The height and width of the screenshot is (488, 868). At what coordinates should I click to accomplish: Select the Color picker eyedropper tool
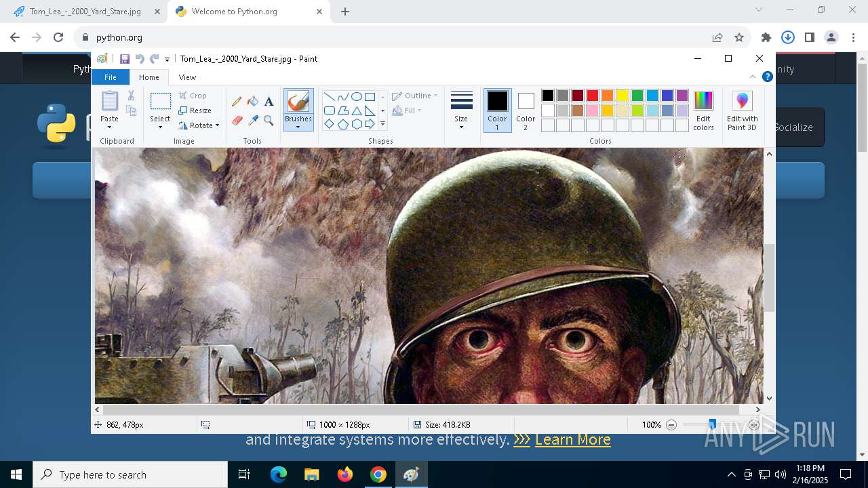click(x=253, y=121)
